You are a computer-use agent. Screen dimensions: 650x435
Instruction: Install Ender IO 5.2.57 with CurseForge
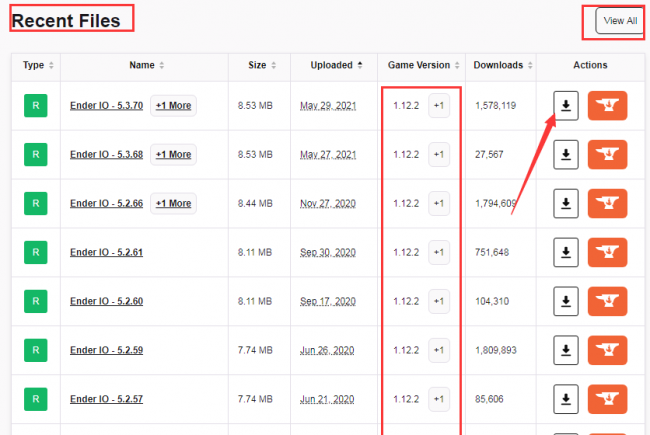[607, 399]
